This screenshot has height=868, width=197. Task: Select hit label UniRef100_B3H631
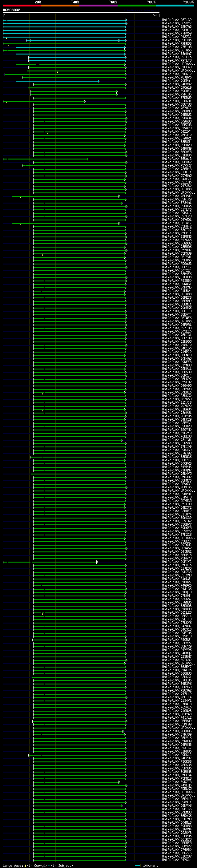(176, 101)
